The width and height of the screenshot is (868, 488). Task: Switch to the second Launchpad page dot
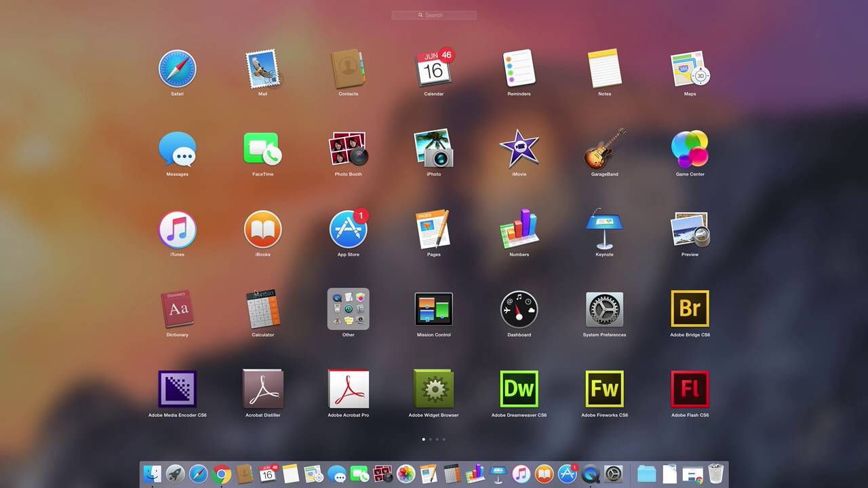[x=431, y=439]
